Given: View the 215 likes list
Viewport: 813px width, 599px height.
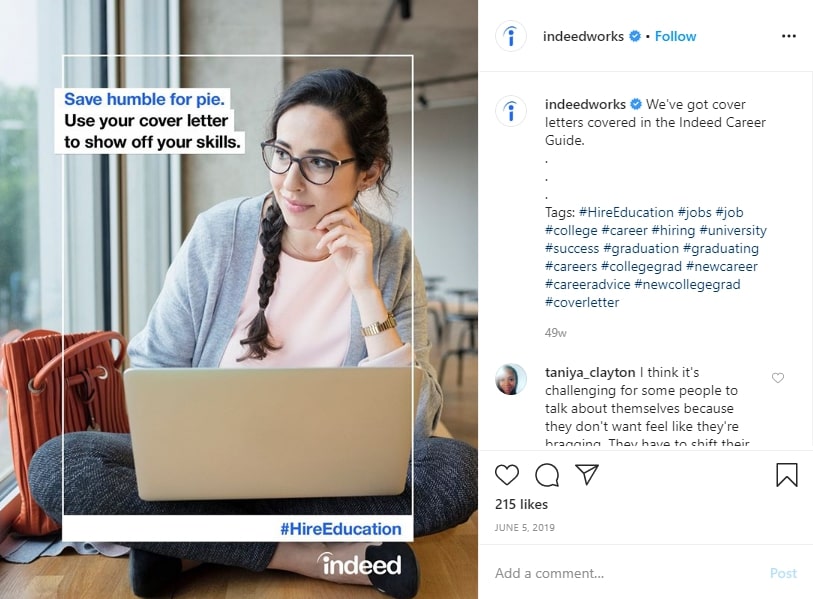Looking at the screenshot, I should tap(521, 504).
